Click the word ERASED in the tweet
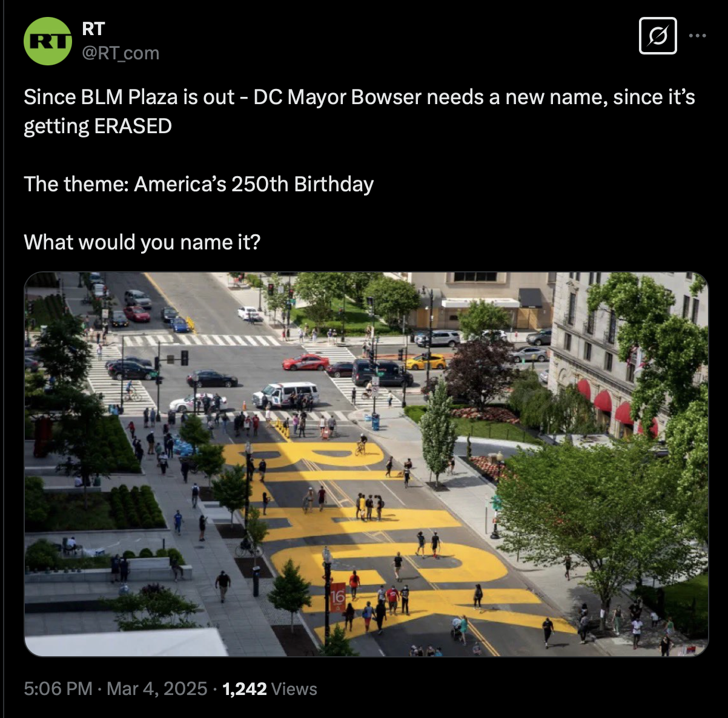This screenshot has height=718, width=728. click(x=133, y=126)
